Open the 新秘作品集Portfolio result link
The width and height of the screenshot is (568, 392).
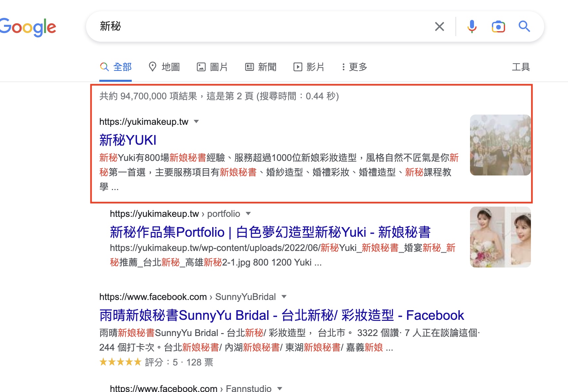(270, 232)
